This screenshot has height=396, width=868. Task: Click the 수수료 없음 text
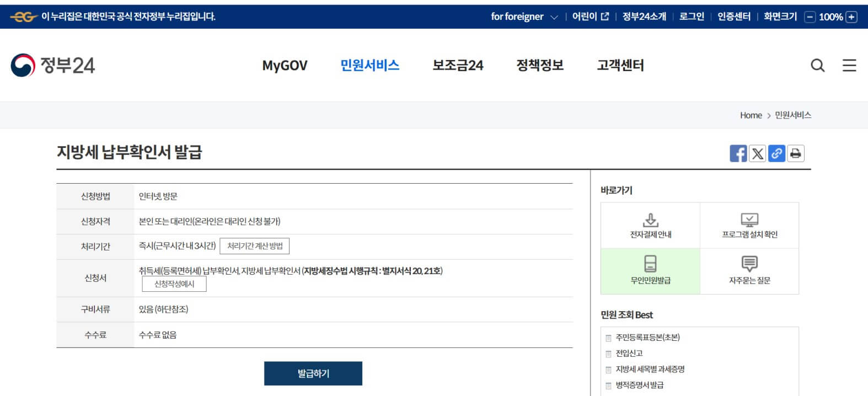[x=158, y=335]
